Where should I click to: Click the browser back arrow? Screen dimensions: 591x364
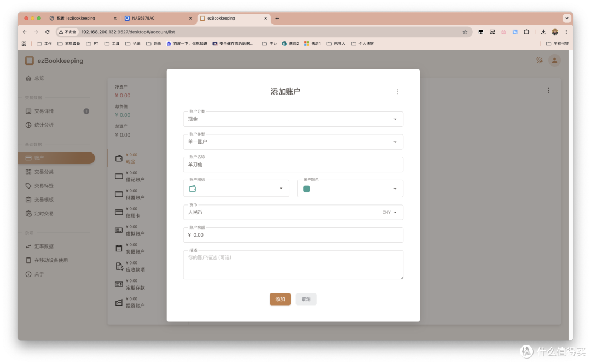tap(25, 32)
